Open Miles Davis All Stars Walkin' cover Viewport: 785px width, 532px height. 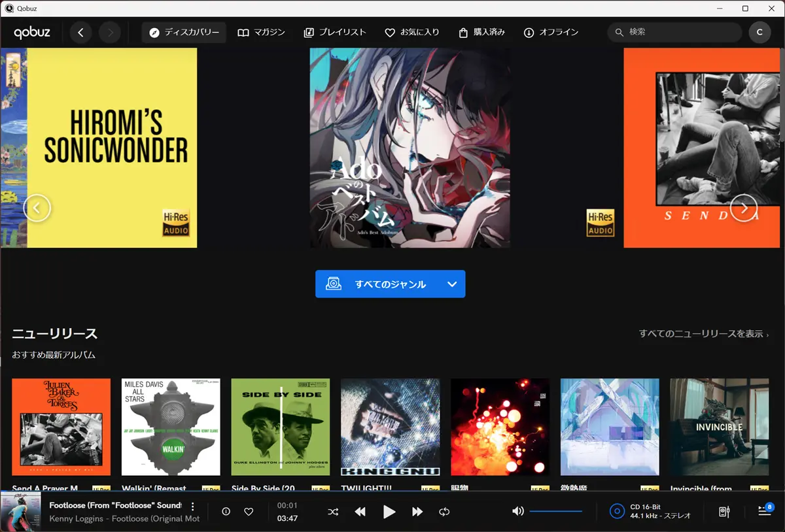[x=171, y=427]
